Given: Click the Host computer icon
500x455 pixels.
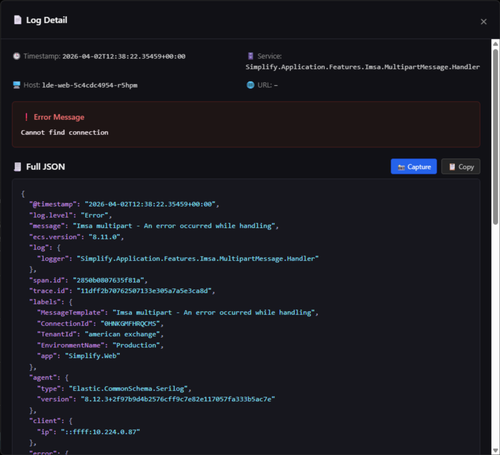Looking at the screenshot, I should 17,85.
